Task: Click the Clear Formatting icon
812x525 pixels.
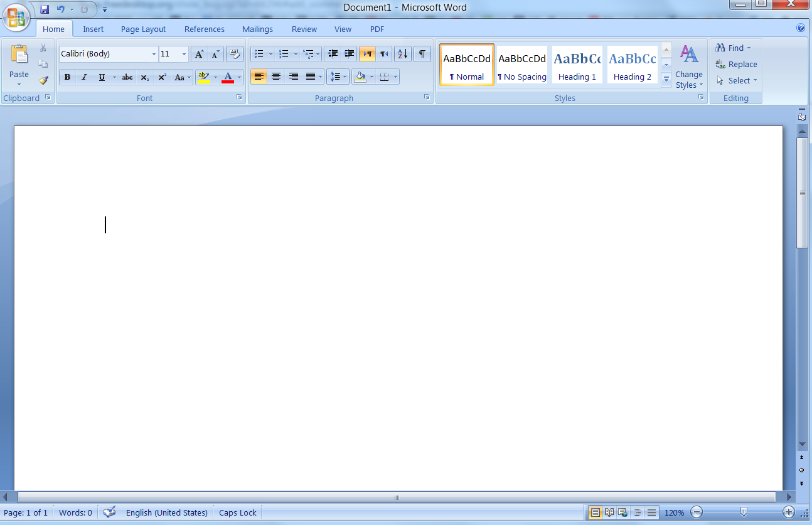Action: (234, 54)
